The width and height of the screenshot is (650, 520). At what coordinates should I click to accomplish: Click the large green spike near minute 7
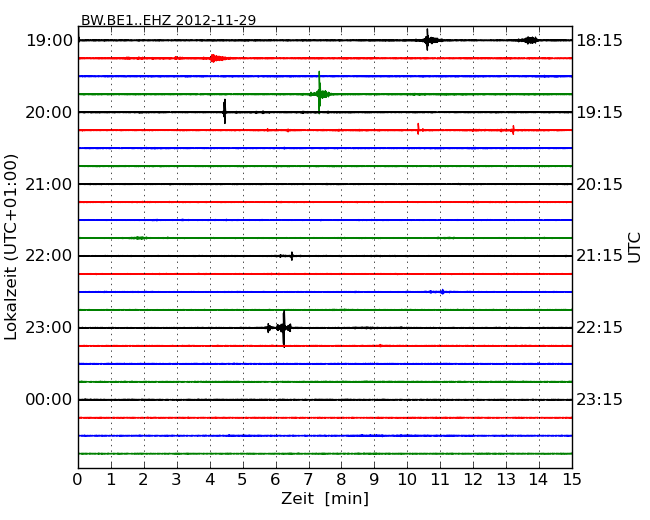pos(319,92)
